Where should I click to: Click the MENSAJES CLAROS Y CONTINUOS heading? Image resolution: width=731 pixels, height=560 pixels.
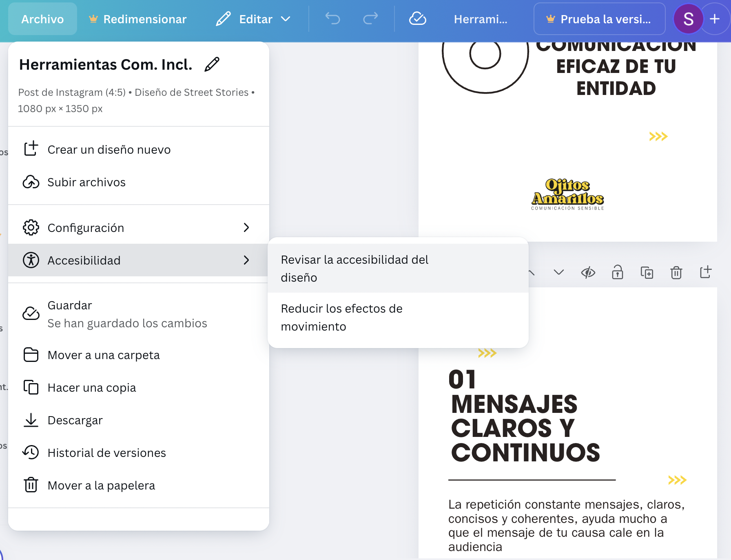[525, 428]
